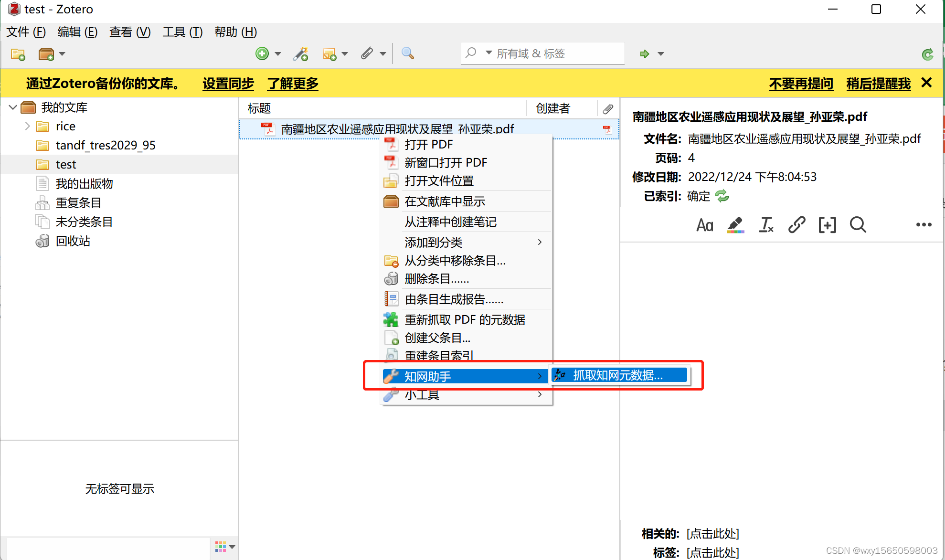Open the search mode dropdown arrow
This screenshot has width=945, height=560.
point(488,53)
